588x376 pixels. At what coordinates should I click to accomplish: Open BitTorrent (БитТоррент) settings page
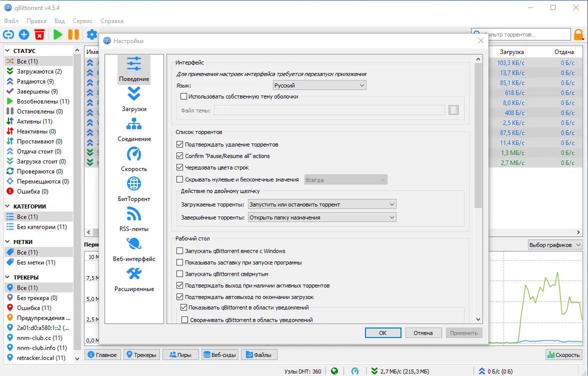[x=134, y=189]
